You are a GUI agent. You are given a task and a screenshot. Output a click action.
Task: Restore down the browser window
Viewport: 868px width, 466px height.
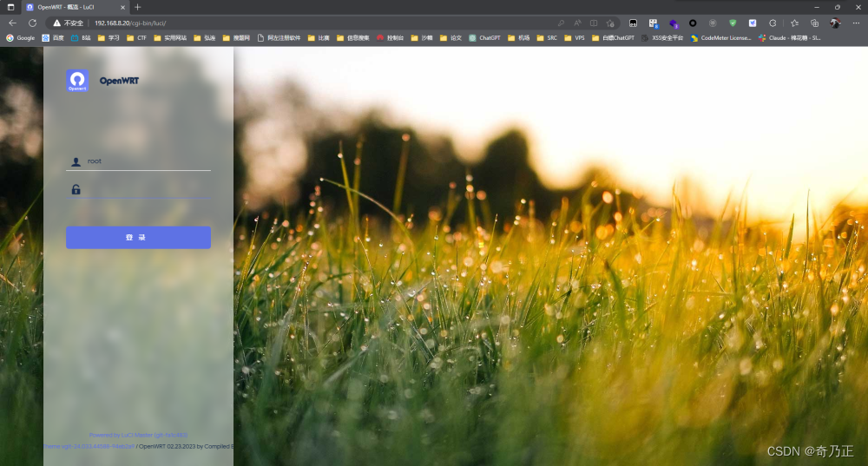(x=838, y=7)
